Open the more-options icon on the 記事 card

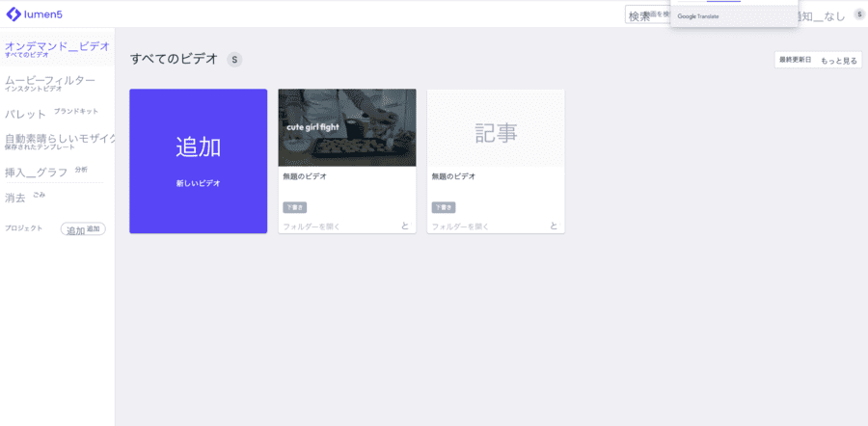pos(556,226)
